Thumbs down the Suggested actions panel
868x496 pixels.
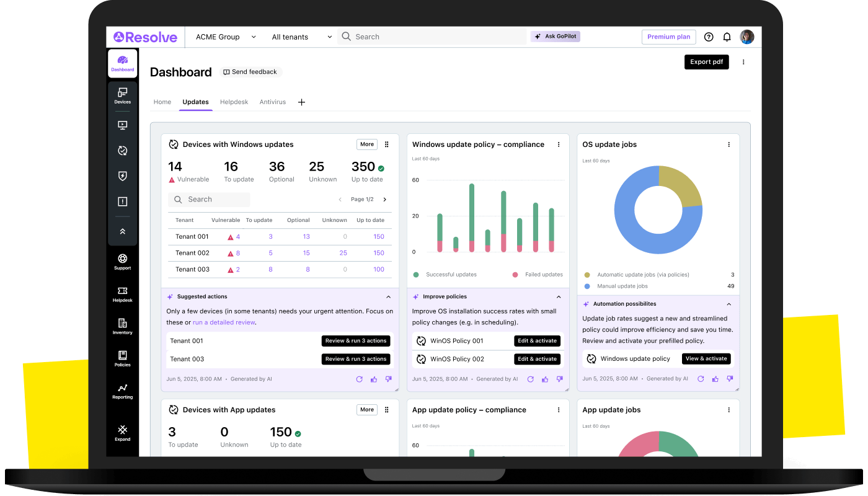388,379
